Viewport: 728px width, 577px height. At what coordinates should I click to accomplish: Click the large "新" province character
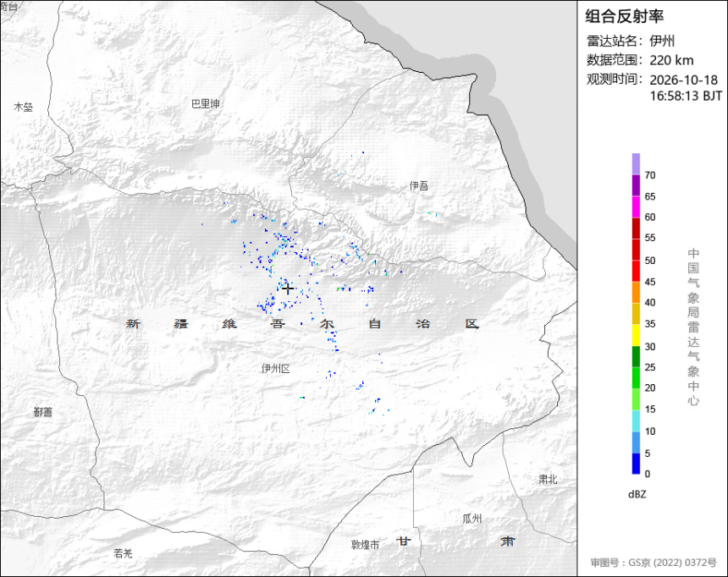[x=133, y=323]
